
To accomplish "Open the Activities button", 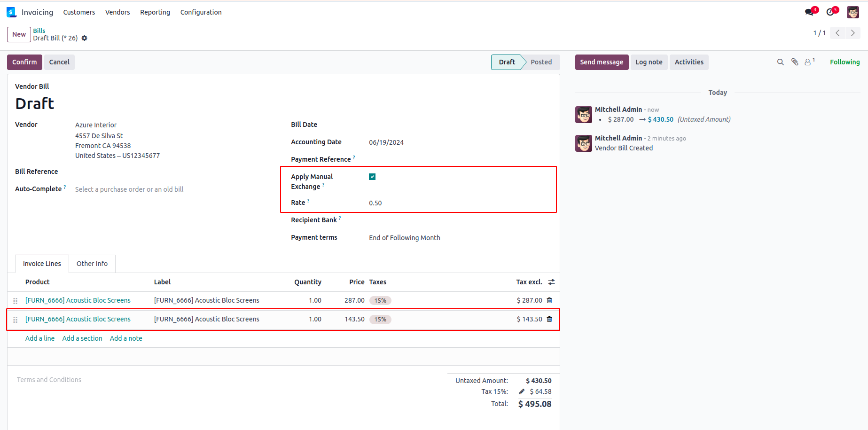I will (689, 62).
